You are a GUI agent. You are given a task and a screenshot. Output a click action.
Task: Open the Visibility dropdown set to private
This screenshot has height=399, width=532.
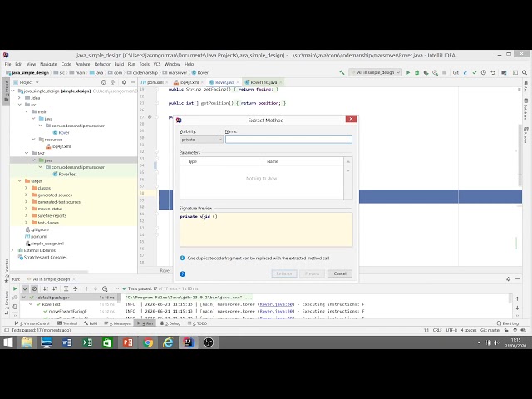coord(201,140)
